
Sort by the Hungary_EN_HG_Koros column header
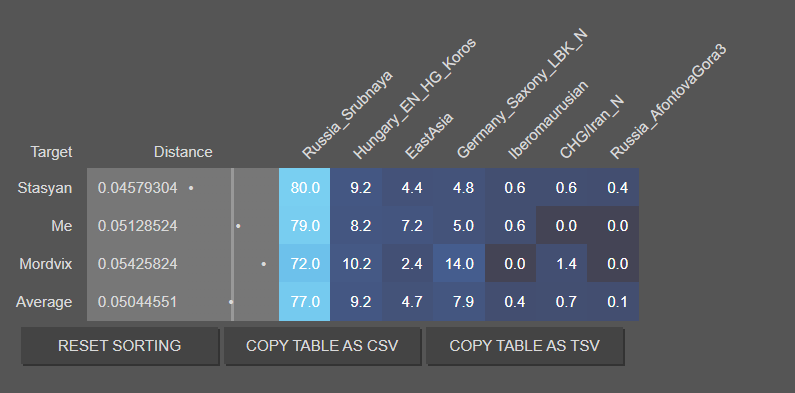pyautogui.click(x=414, y=98)
